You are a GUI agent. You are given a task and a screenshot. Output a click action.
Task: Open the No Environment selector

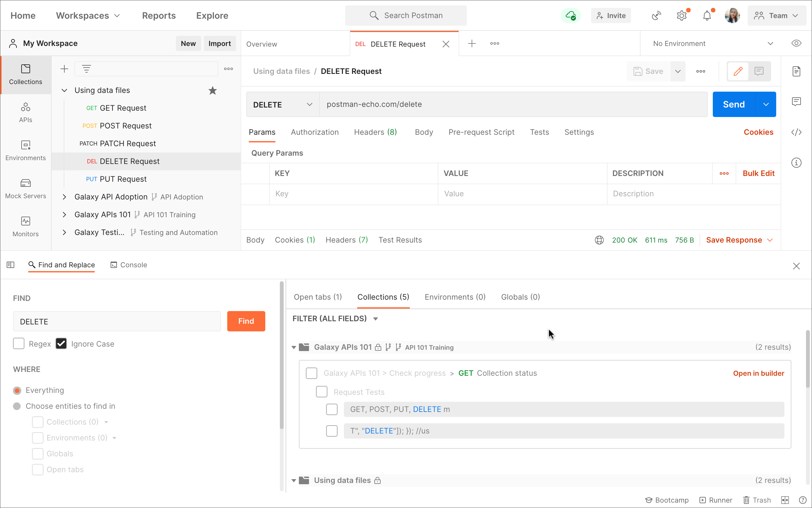click(713, 43)
